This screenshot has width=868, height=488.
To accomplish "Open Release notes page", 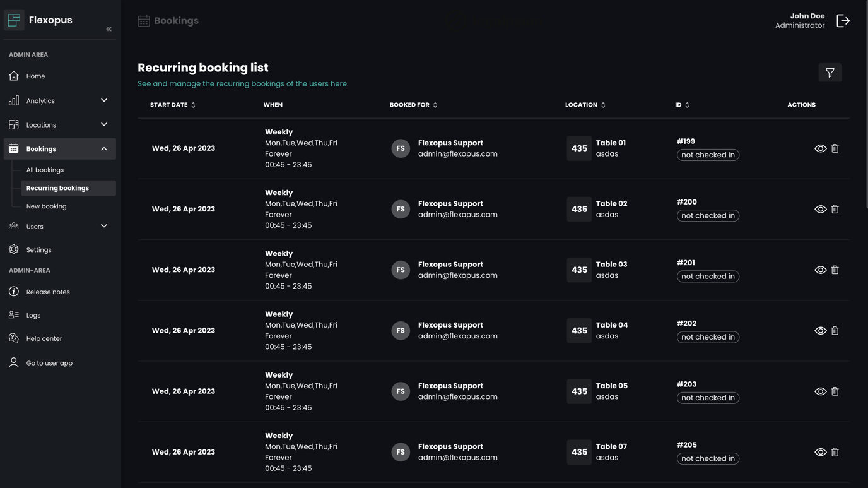I will 48,292.
